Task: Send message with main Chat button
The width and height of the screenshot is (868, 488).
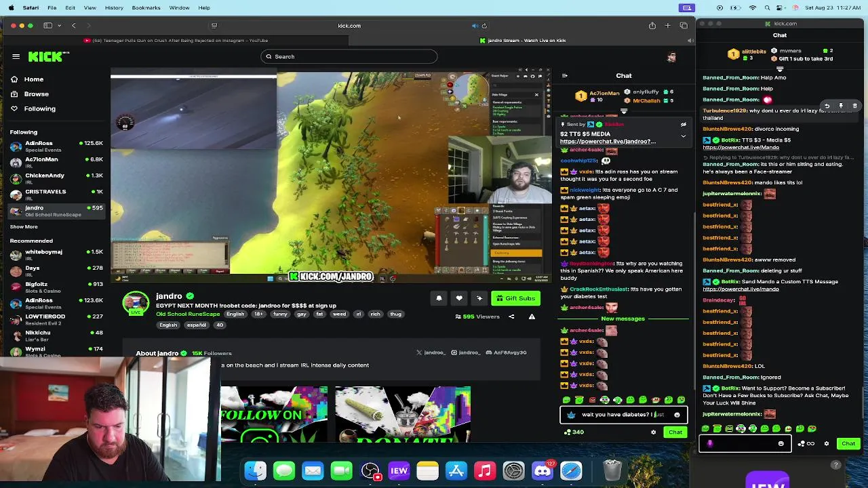Action: pyautogui.click(x=675, y=432)
